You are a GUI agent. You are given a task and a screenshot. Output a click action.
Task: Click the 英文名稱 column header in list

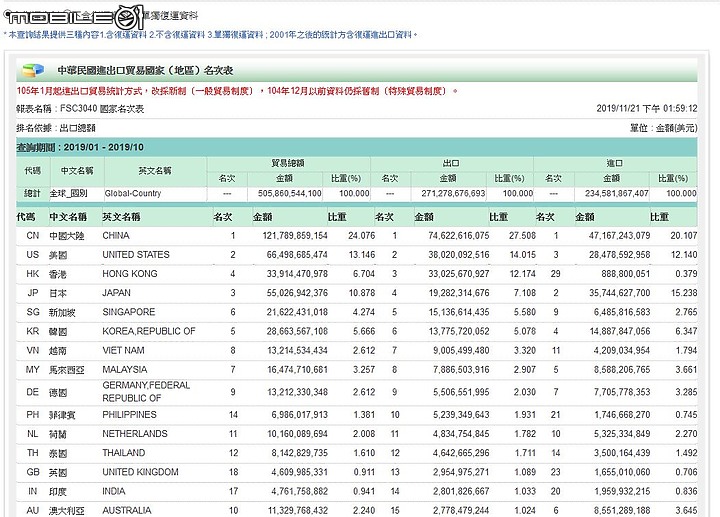click(121, 216)
